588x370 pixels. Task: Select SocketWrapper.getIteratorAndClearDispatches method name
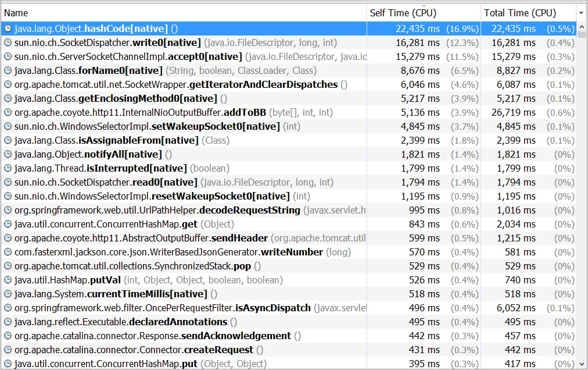point(176,84)
